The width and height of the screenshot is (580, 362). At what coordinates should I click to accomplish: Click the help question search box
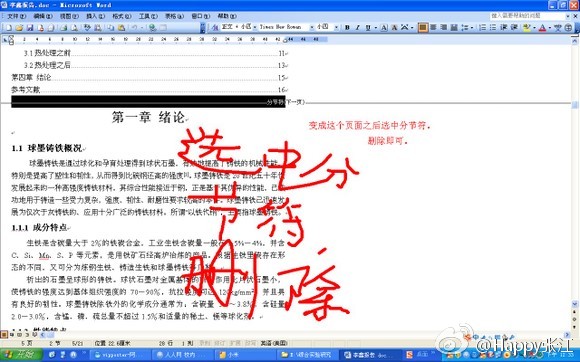click(x=527, y=16)
